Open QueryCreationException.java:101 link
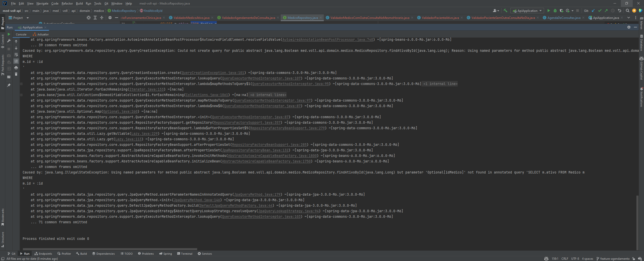The image size is (644, 261). [x=213, y=73]
